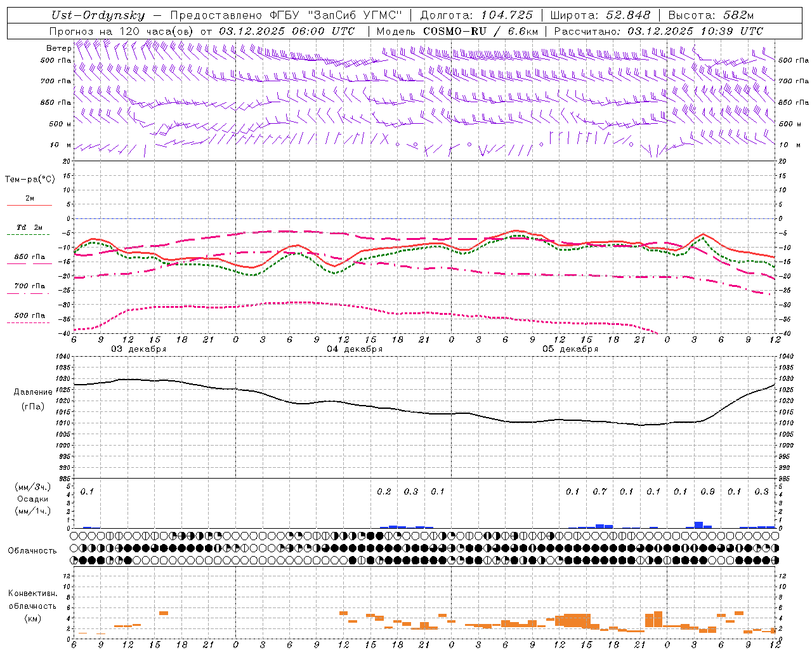Click the Ust-Ordynsky station title
Viewport: 812px width, 650px height.
[x=98, y=16]
